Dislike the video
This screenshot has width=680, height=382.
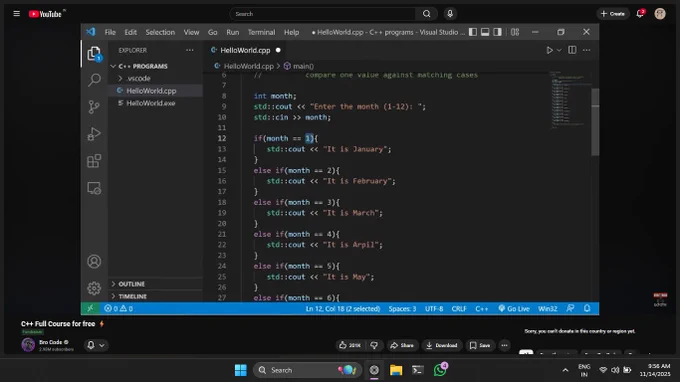coord(374,345)
